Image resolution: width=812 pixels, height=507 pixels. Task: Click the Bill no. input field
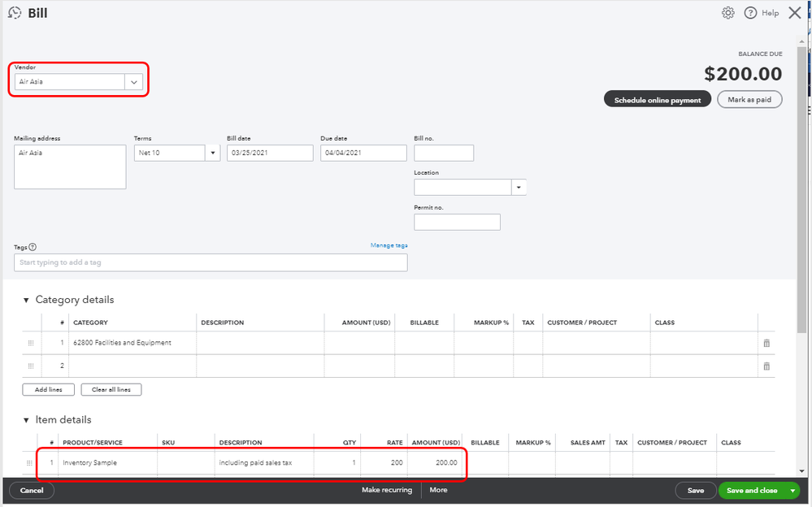[444, 153]
